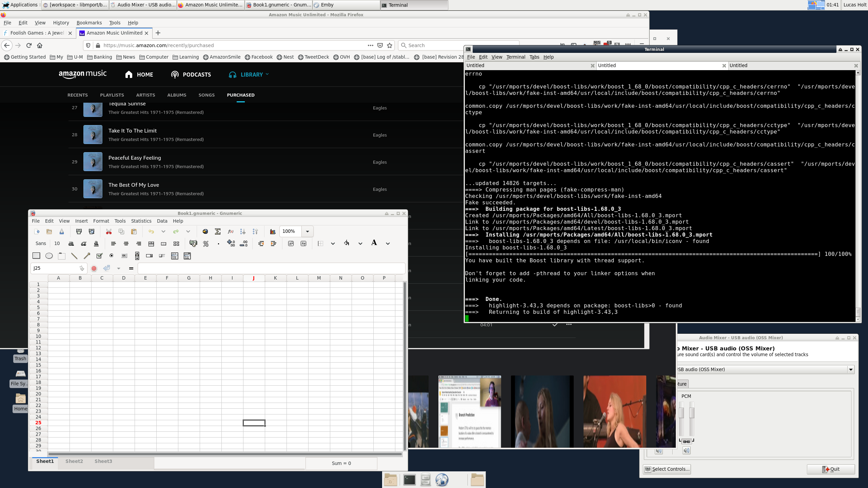Screen dimensions: 868x488
Task: Toggle the PCM channel lock link button
Action: pyautogui.click(x=686, y=441)
